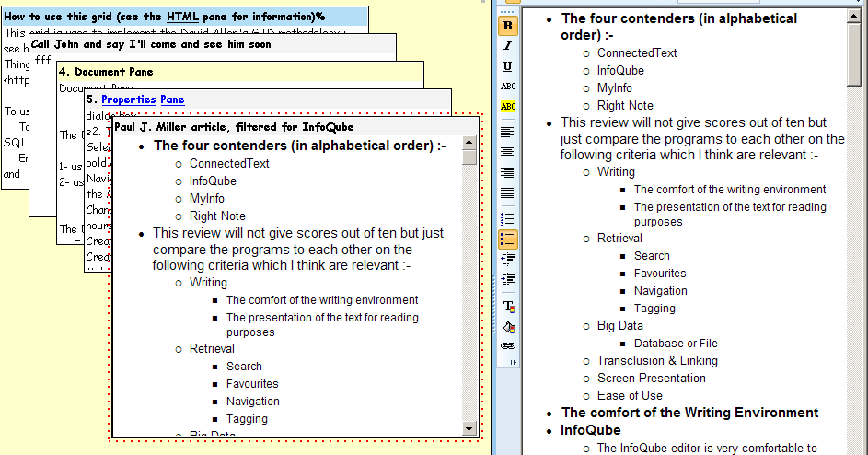The image size is (868, 455).
Task: Click 'MyInfo' in the Paul Miller card
Action: [206, 199]
